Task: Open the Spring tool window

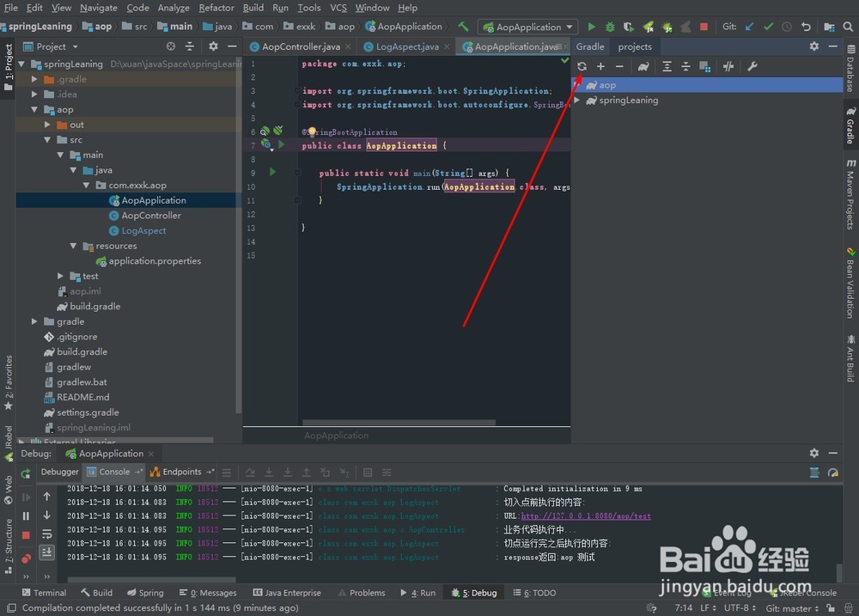Action: click(145, 593)
